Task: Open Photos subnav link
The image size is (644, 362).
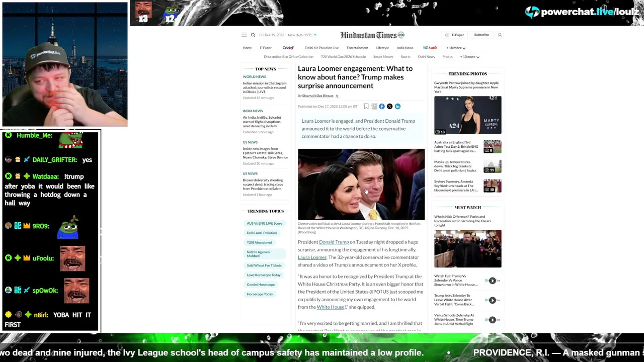Action: point(447,57)
